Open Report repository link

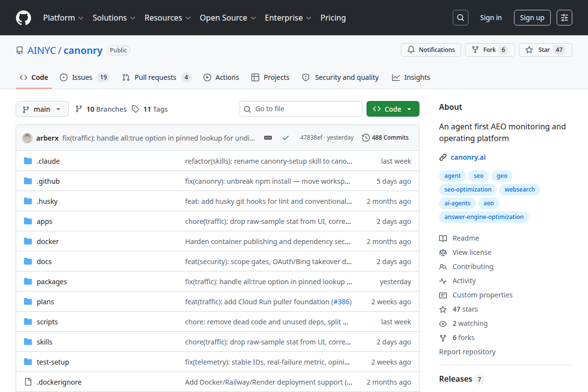[467, 352]
